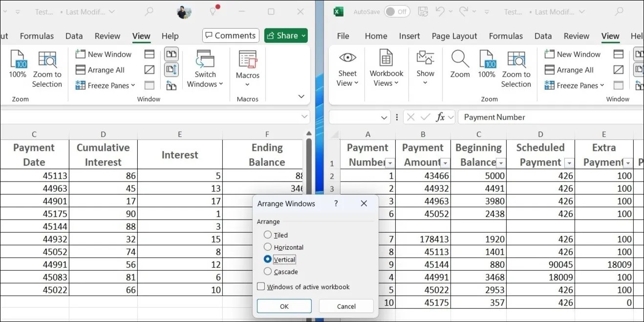Image resolution: width=644 pixels, height=322 pixels.
Task: Switch to the Formulas tab
Action: [37, 36]
